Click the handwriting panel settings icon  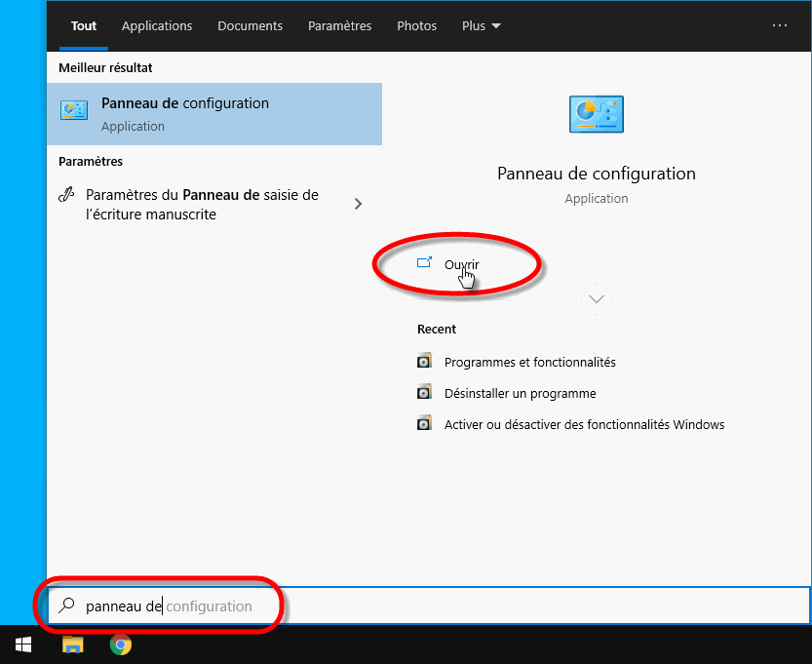tap(66, 195)
